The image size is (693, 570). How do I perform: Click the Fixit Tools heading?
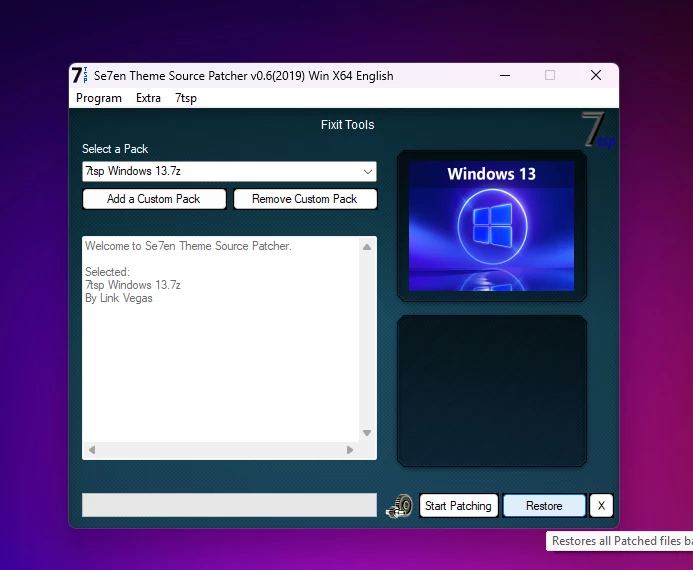[x=347, y=125]
